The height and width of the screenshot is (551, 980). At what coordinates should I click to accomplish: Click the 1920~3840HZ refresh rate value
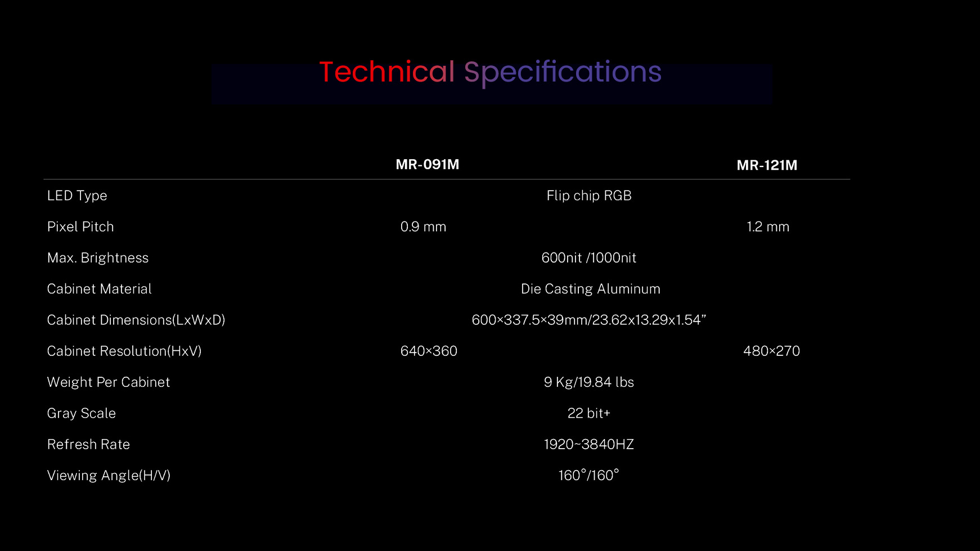[x=588, y=444]
